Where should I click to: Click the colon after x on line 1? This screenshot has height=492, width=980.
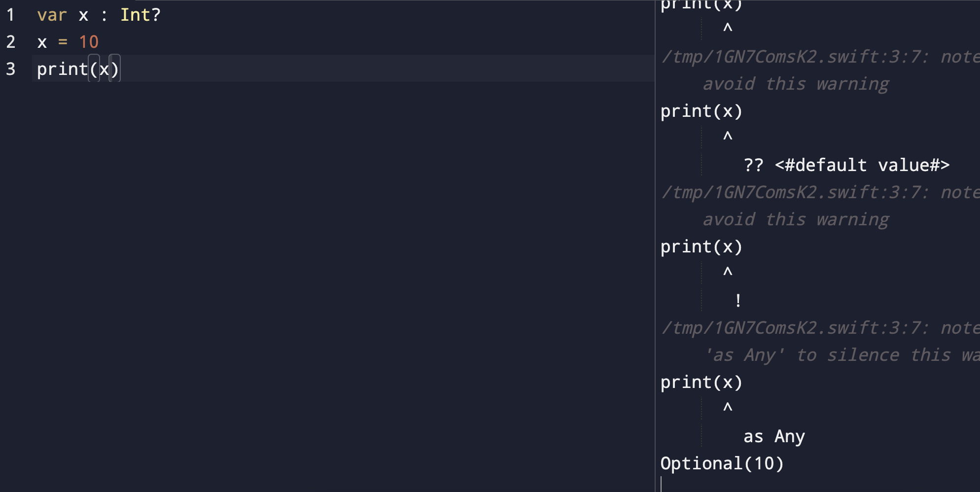tap(104, 16)
